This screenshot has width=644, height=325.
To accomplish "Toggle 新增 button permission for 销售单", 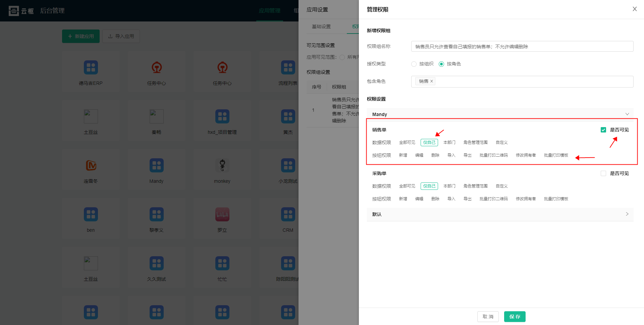I will pos(403,155).
